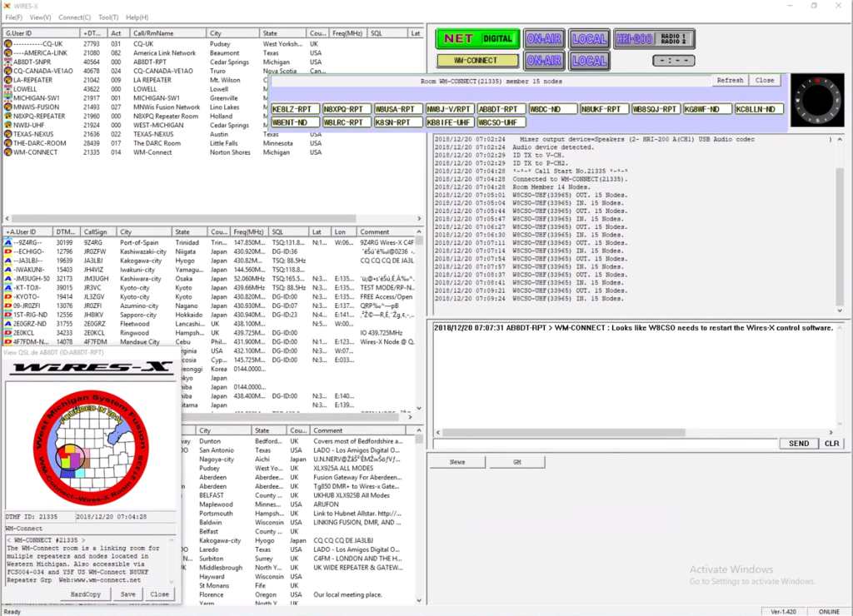Viewport: 853px width, 616px height.
Task: Click the HRI-200 radio indicator
Action: pyautogui.click(x=654, y=38)
